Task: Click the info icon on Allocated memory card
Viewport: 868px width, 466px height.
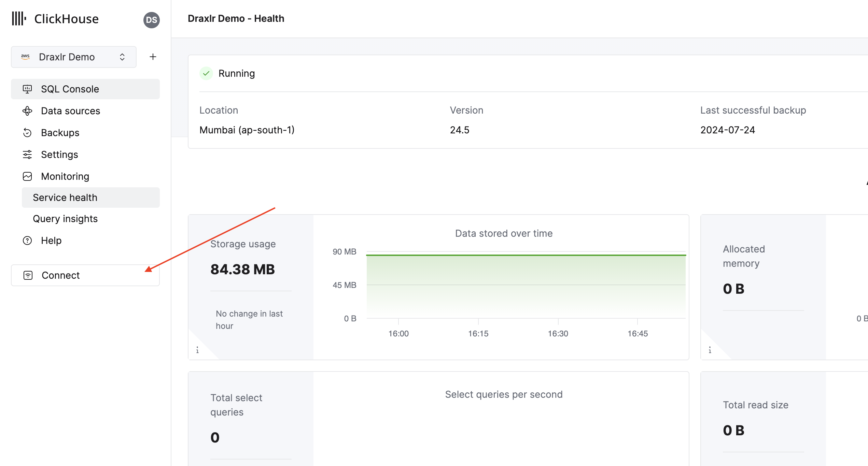Action: 710,350
